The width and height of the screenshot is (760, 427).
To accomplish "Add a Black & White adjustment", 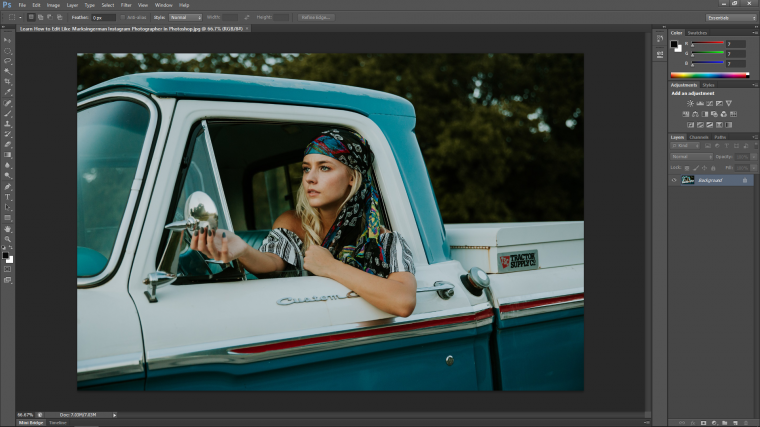I will [x=705, y=114].
